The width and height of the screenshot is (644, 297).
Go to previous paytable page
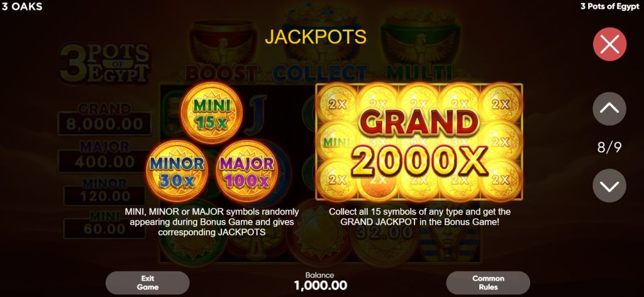(x=609, y=108)
